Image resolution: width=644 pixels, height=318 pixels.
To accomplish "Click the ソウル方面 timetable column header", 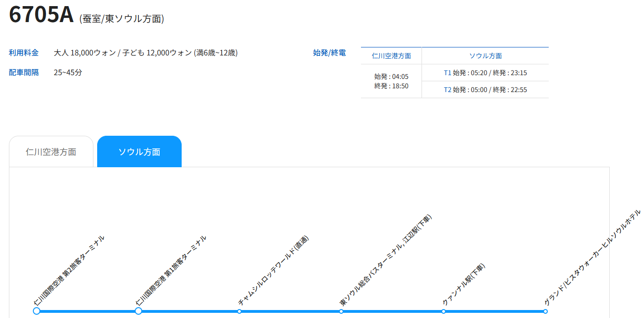I will (485, 56).
